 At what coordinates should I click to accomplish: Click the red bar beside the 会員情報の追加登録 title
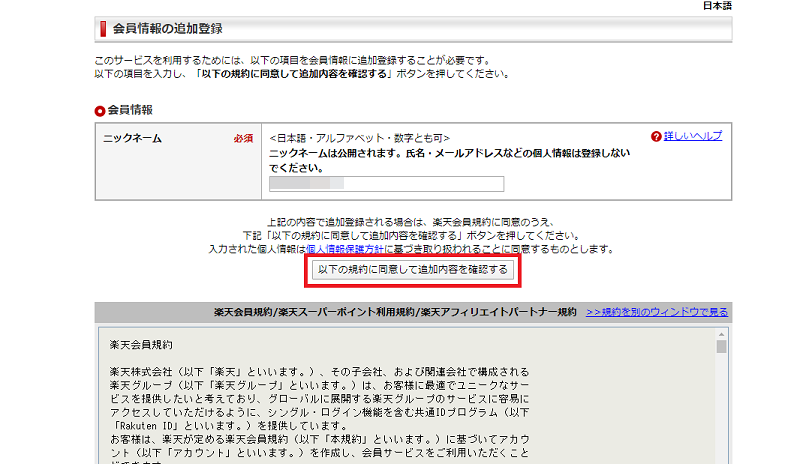[x=102, y=28]
